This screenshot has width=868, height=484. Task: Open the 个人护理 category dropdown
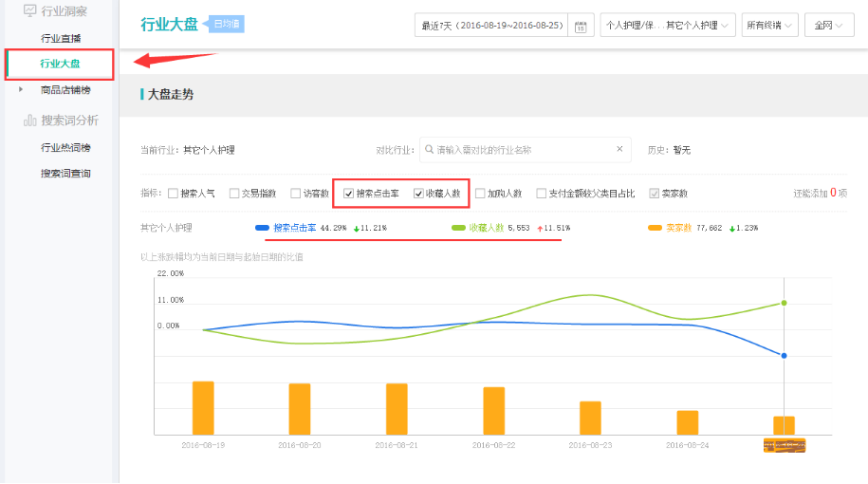pyautogui.click(x=668, y=26)
